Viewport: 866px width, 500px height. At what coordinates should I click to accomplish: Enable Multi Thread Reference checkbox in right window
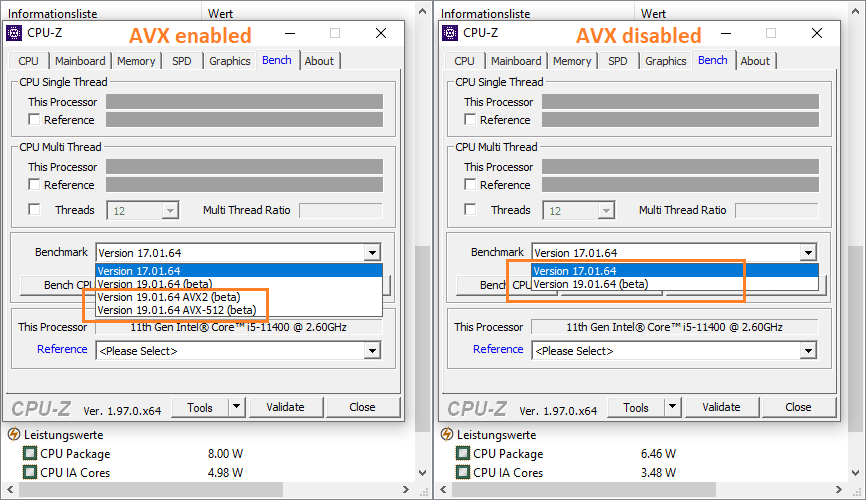[470, 184]
